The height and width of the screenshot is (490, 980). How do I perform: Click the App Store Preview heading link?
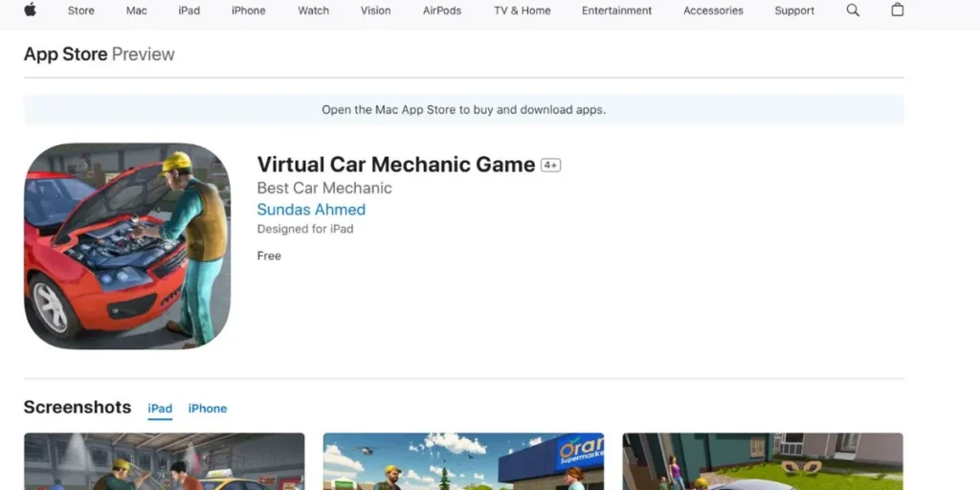[99, 55]
